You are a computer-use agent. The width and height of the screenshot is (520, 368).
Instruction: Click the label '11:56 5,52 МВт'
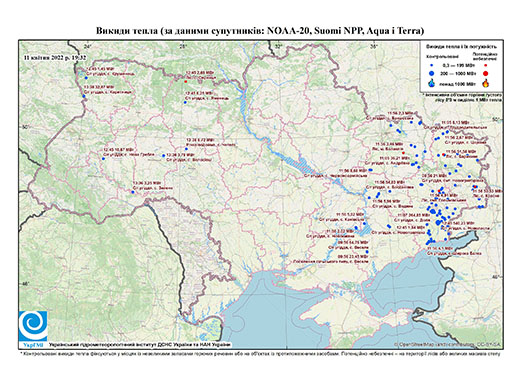click(x=350, y=214)
